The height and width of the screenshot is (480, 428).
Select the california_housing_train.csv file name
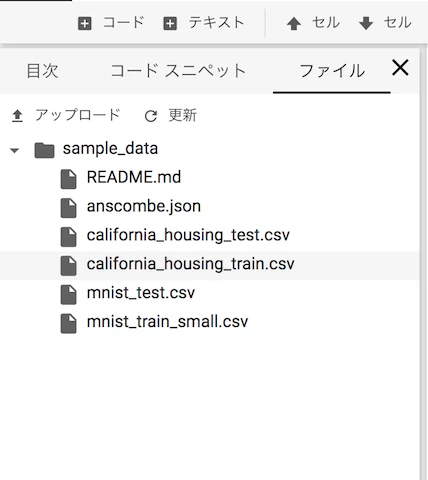(x=190, y=264)
